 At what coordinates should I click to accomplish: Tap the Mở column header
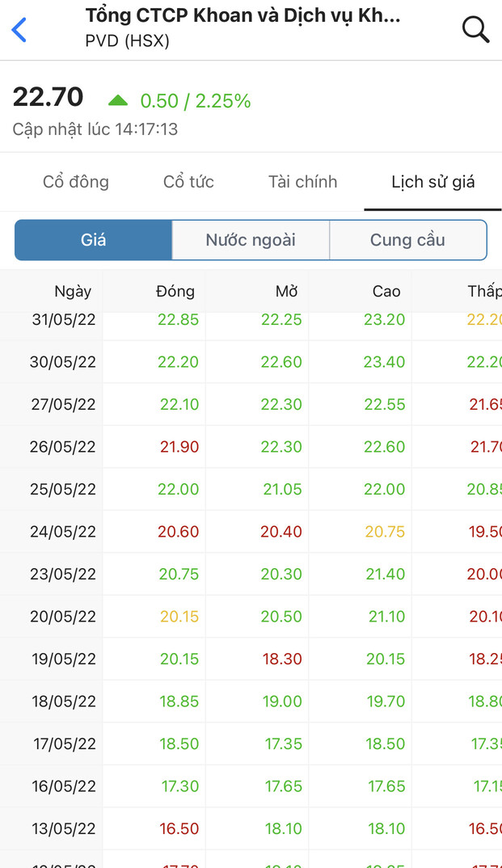pyautogui.click(x=287, y=292)
